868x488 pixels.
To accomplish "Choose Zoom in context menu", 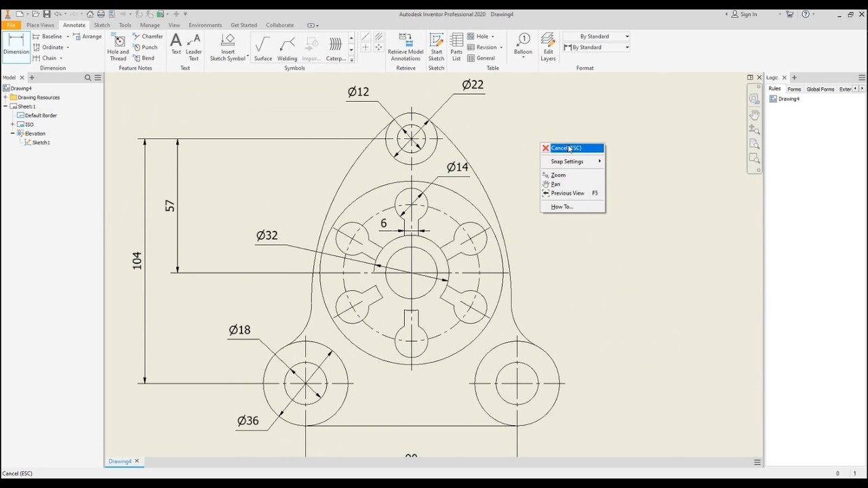I will tap(572, 175).
